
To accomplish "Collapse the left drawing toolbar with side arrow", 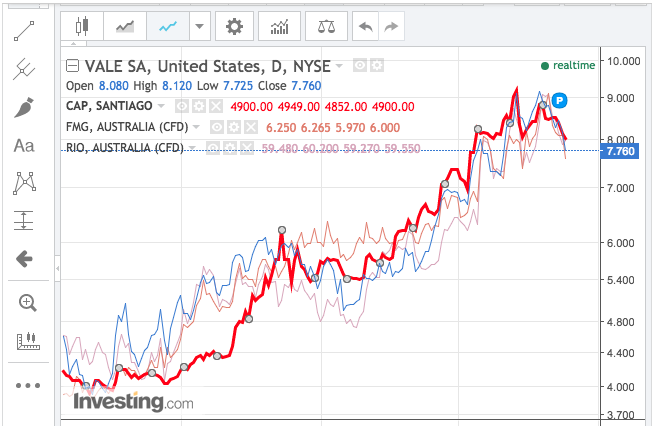I will tap(58, 268).
